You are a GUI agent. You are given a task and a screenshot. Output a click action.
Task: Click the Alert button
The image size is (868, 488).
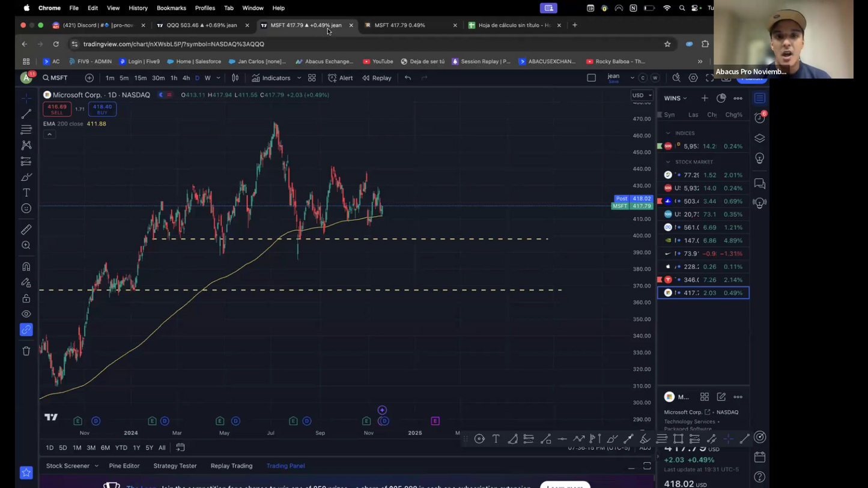[x=341, y=78]
